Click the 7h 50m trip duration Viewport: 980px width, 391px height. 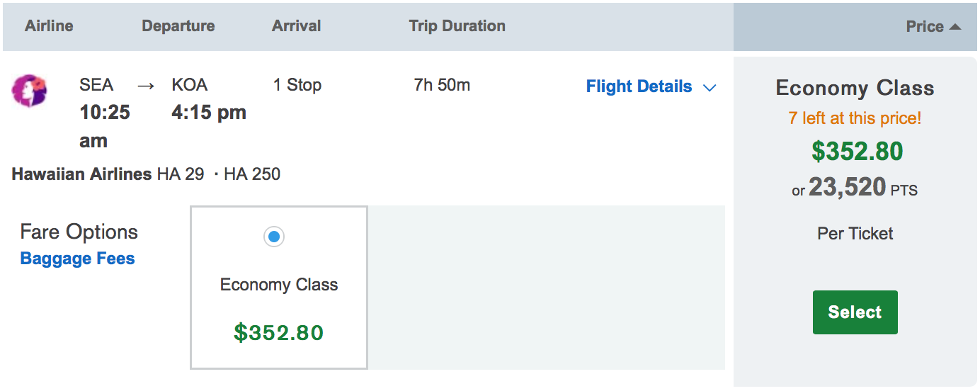[442, 85]
